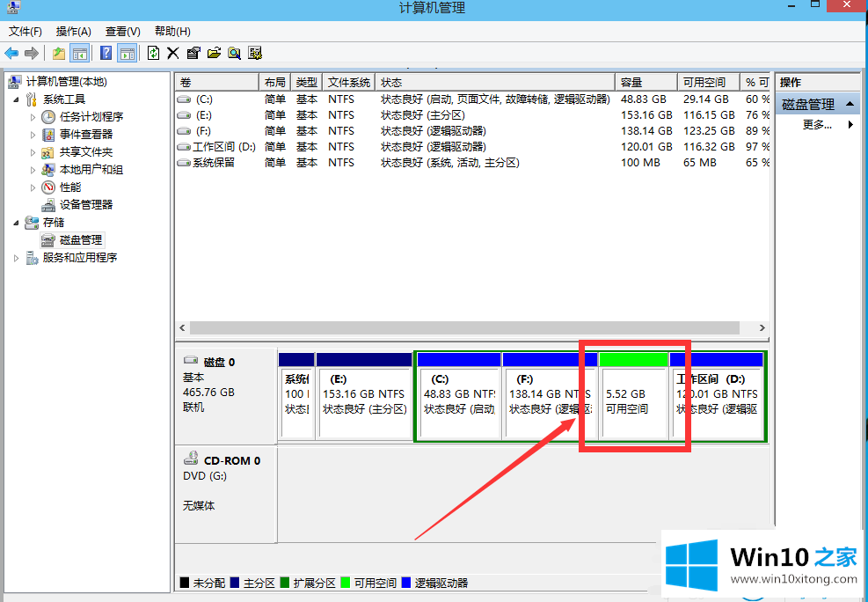
Task: Select 事件查看器 icon in tree
Action: click(x=48, y=135)
